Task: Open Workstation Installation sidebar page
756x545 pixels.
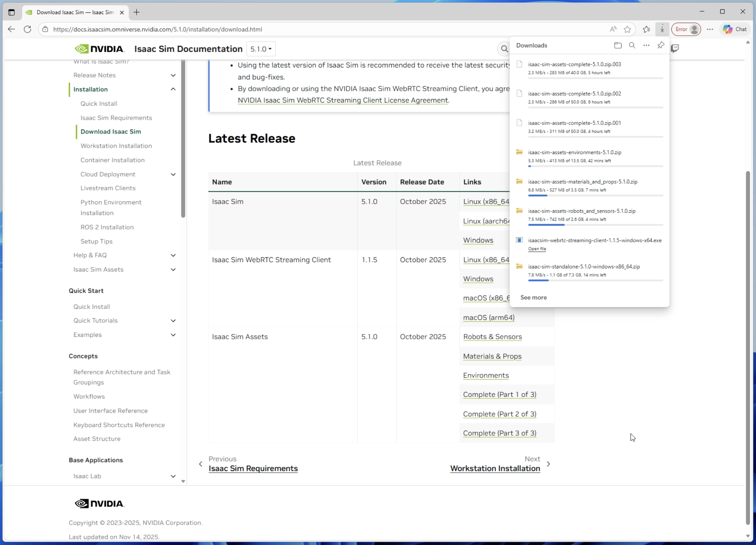Action: tap(116, 146)
